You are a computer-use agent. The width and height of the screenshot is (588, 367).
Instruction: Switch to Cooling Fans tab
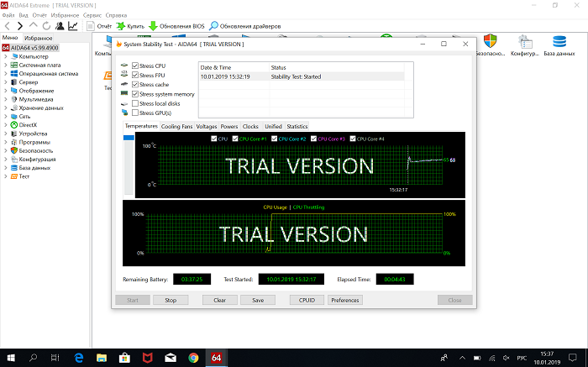(x=176, y=127)
